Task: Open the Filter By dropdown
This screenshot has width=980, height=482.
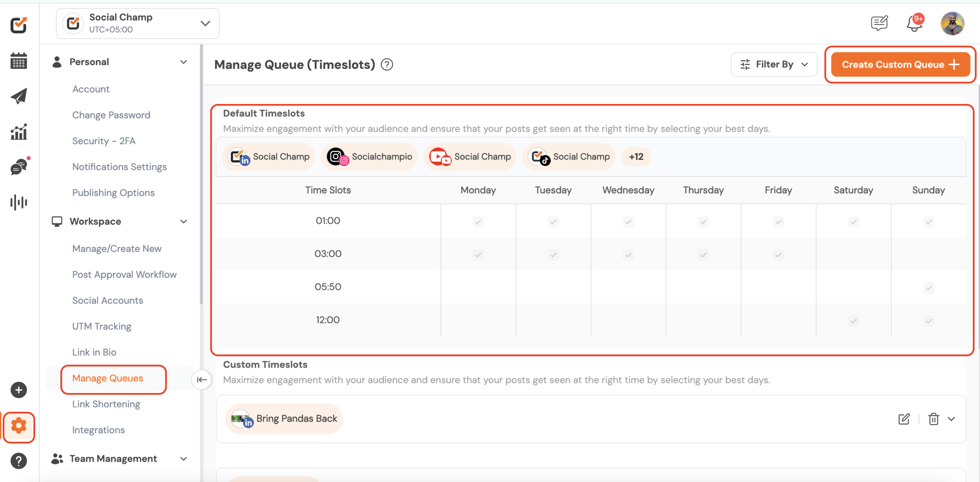Action: (x=774, y=64)
